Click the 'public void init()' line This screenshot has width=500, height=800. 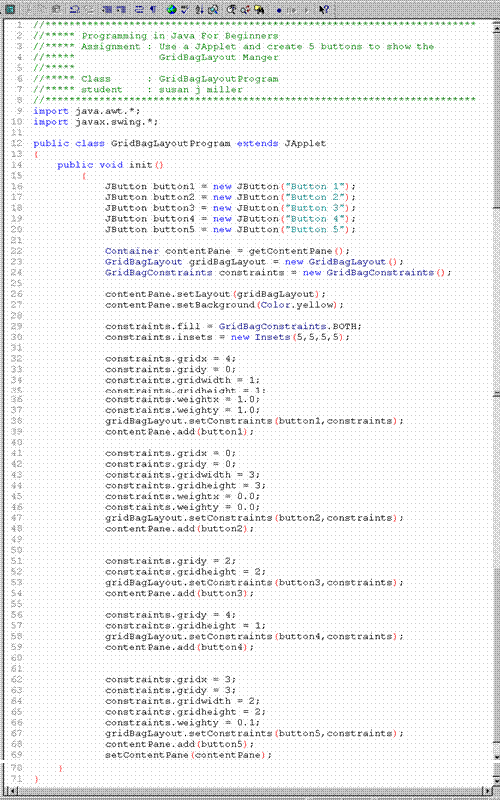[x=110, y=165]
